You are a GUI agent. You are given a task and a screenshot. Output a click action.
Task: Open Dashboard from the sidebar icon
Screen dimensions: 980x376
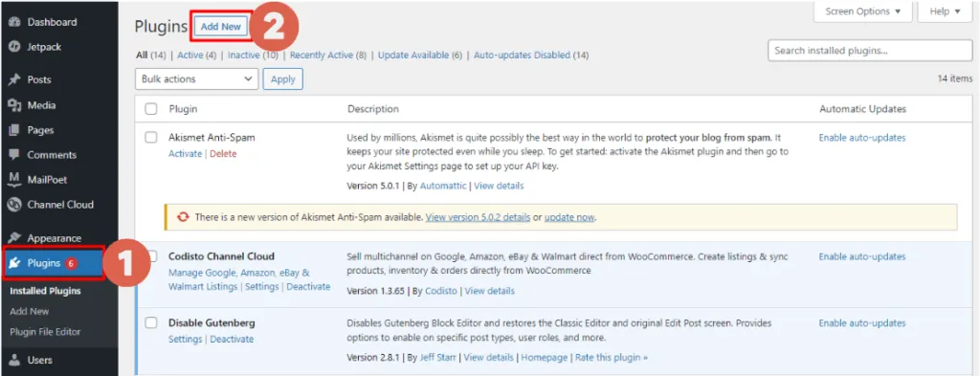point(13,22)
